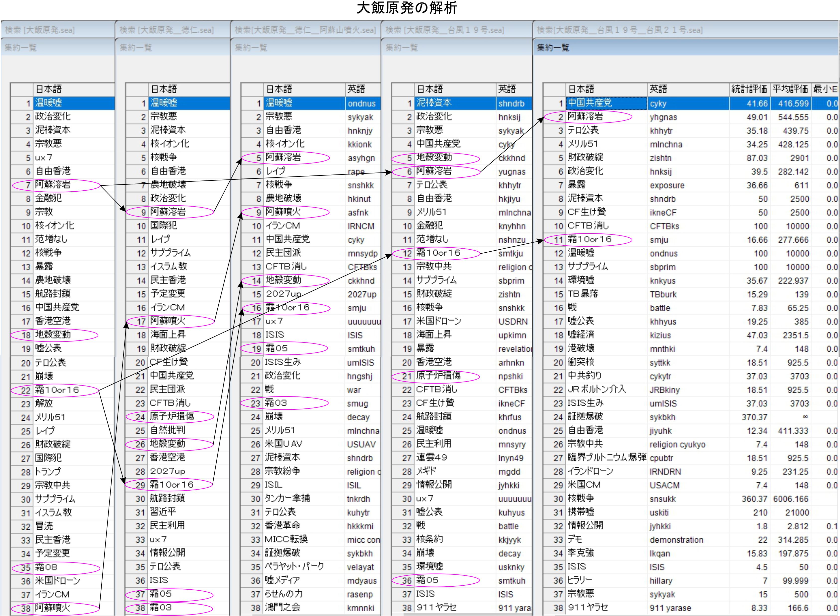Click 証拠爆破 row with 370.37 value
Screen dimensions: 840x616
(x=585, y=417)
